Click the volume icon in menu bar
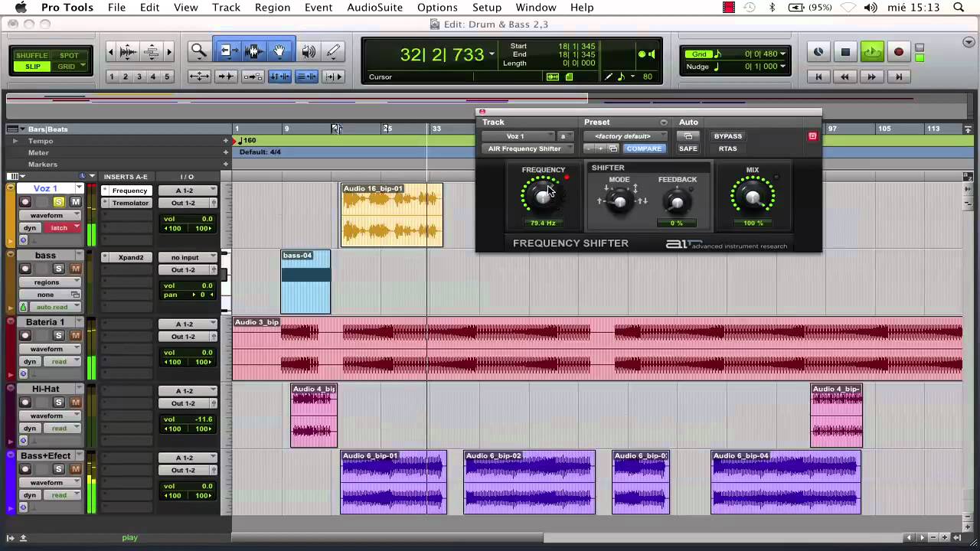The image size is (980, 551). coord(870,8)
